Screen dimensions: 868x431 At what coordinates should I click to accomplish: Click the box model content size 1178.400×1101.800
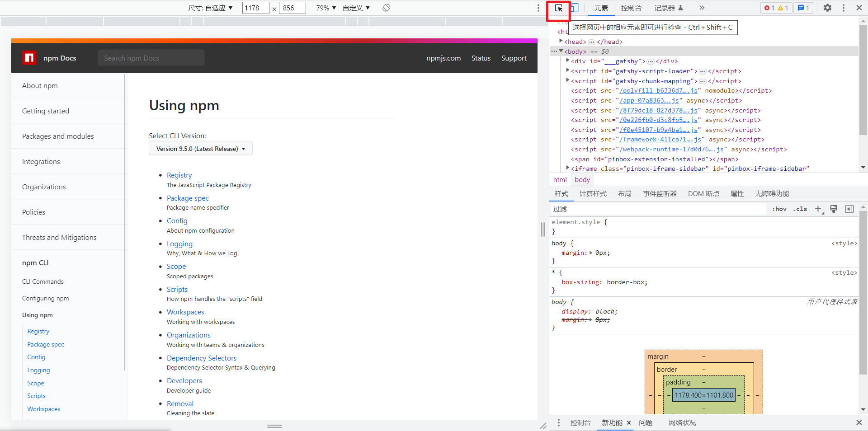(704, 395)
